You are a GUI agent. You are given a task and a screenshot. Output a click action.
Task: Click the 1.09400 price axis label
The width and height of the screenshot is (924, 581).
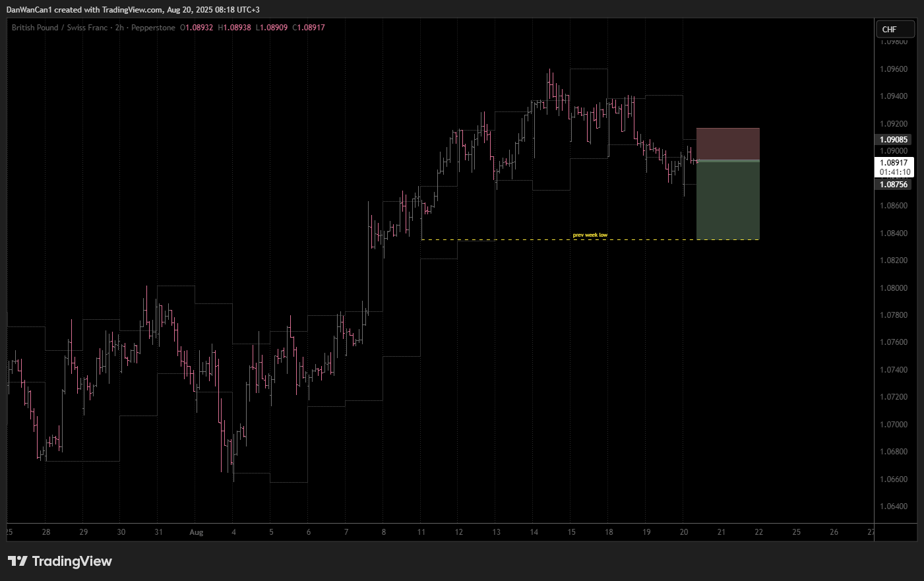[x=894, y=96]
